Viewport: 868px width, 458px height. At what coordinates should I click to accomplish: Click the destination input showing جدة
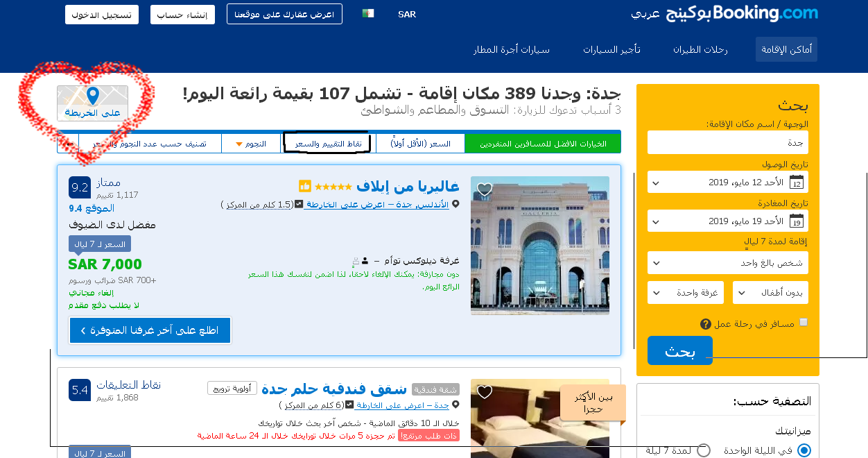click(x=727, y=142)
